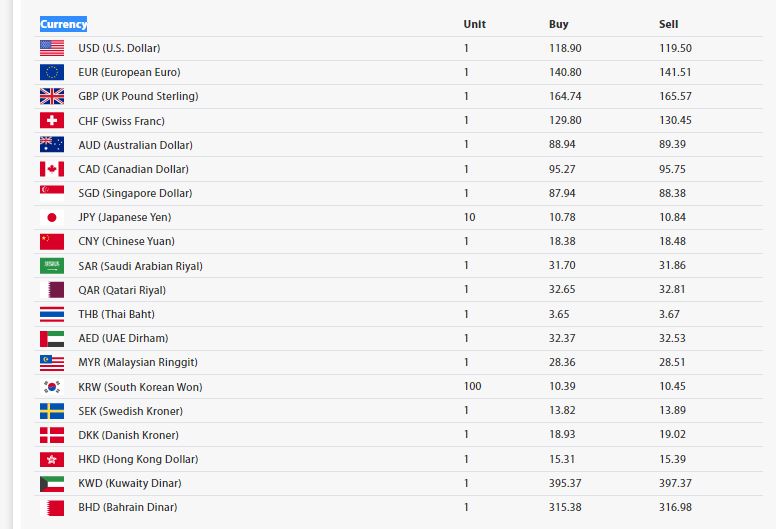Click the Swiss flag icon

52,120
